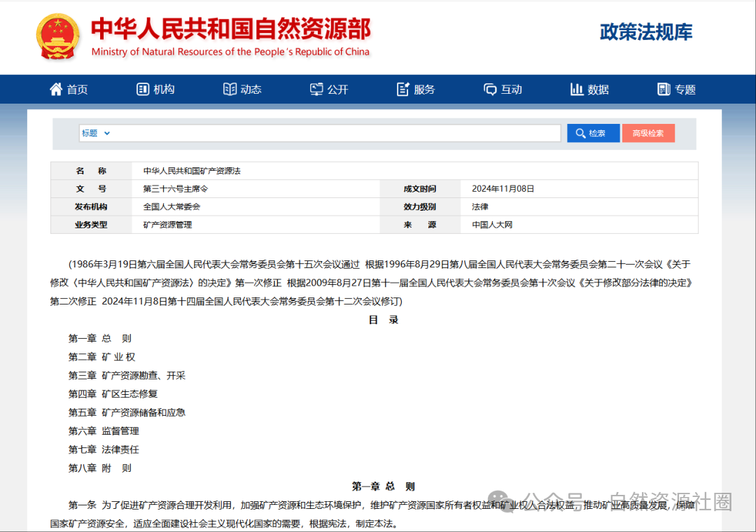
Task: Click contents entry 第六章 监督管理
Action: [x=104, y=430]
